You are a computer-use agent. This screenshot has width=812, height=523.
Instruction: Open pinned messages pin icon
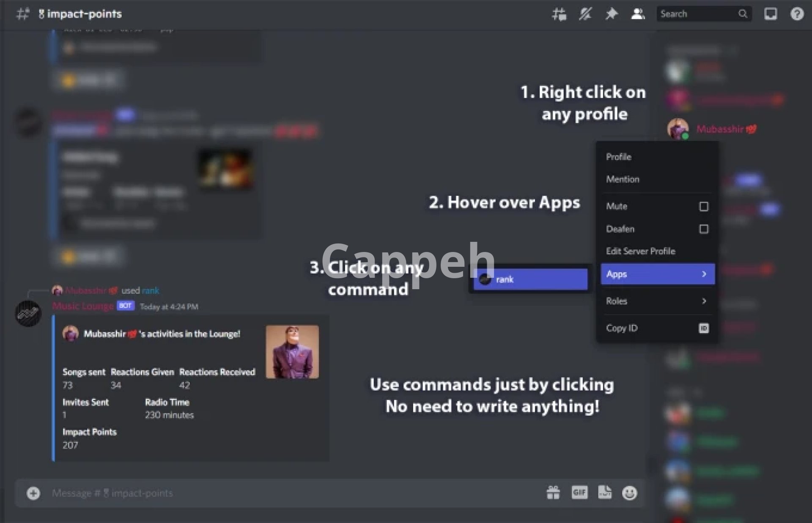click(611, 14)
